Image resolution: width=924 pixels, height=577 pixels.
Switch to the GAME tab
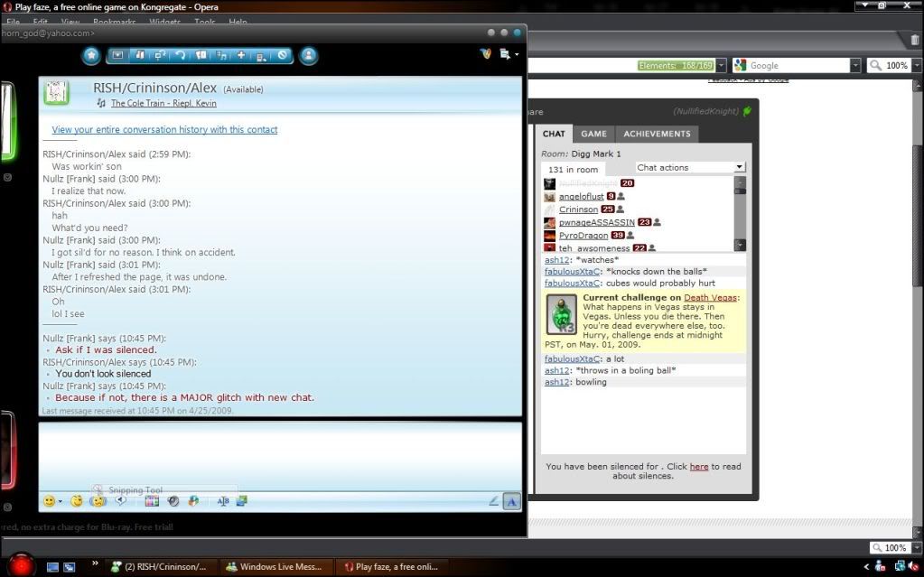tap(593, 134)
